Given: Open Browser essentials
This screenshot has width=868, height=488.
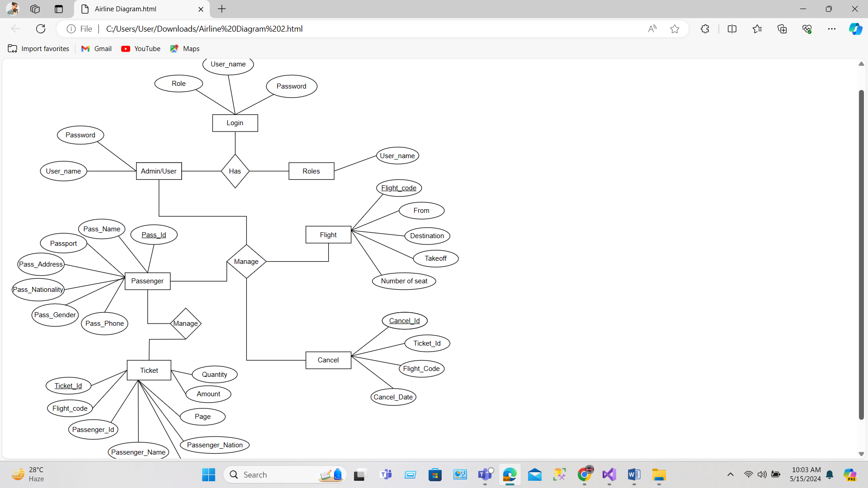Looking at the screenshot, I should 807,28.
